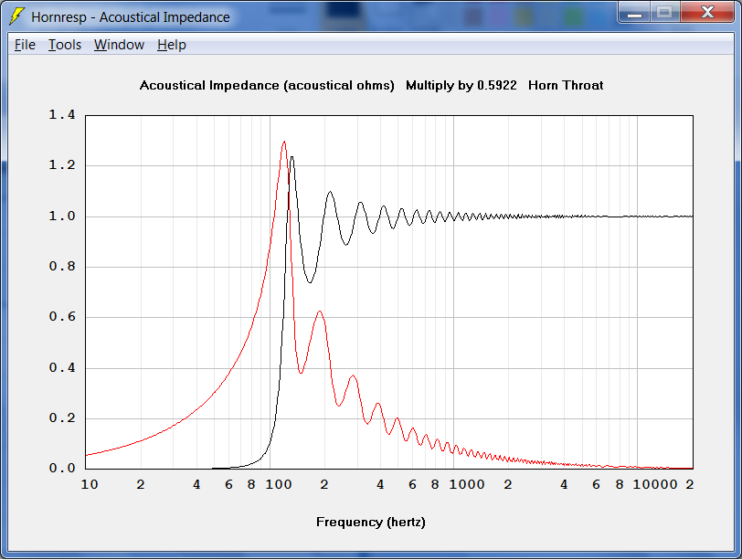Image resolution: width=742 pixels, height=560 pixels.
Task: Open the Window menu
Action: 119,45
